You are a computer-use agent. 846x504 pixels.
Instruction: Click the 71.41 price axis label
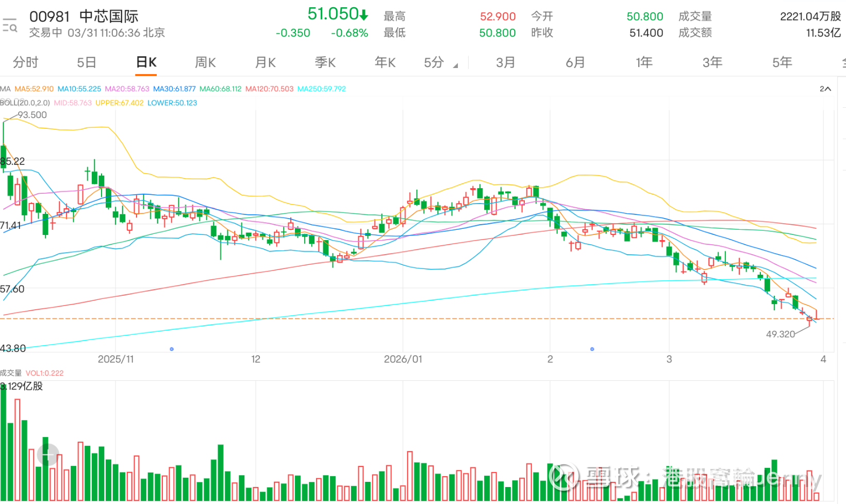tap(11, 225)
